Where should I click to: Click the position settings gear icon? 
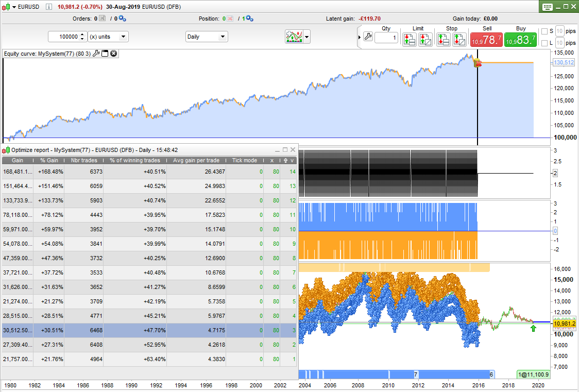coord(249,19)
